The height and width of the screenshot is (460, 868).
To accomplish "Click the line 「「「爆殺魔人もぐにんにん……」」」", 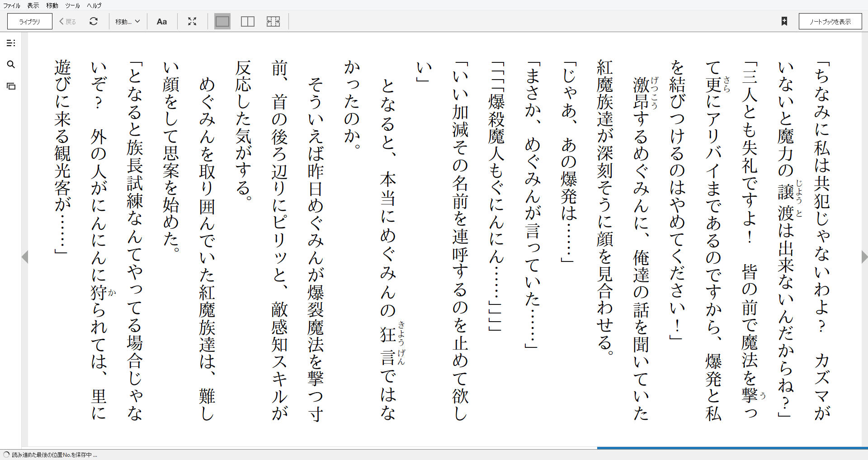I will [496, 196].
